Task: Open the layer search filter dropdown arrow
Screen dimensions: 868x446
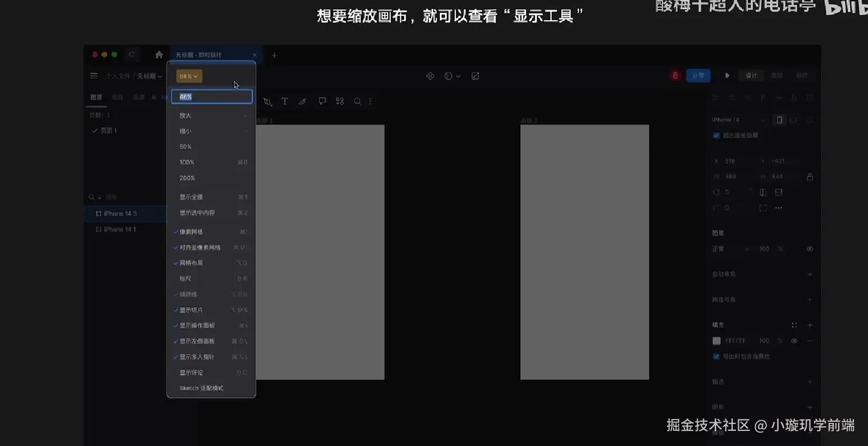Action: 100,197
